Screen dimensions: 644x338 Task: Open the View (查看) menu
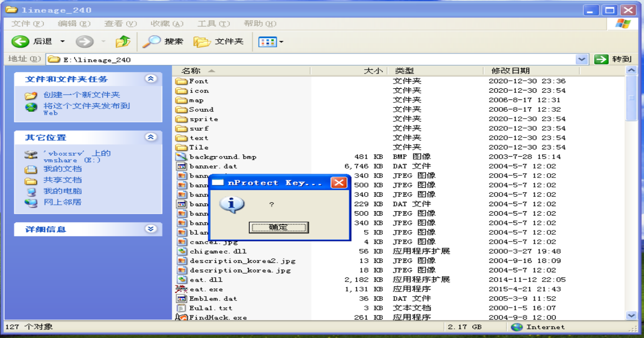coord(121,24)
